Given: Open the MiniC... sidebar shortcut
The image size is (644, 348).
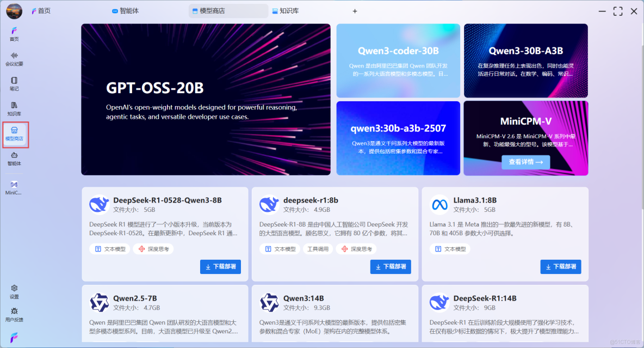Looking at the screenshot, I should point(14,188).
